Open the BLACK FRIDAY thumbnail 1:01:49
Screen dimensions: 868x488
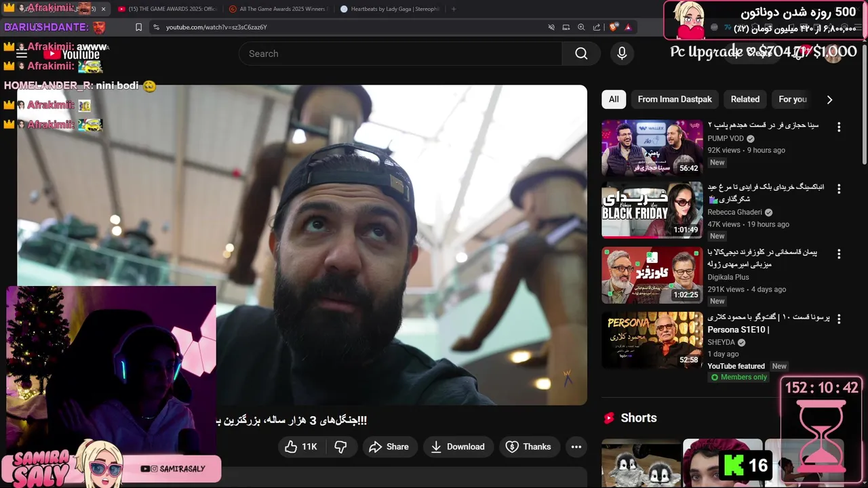pyautogui.click(x=652, y=210)
